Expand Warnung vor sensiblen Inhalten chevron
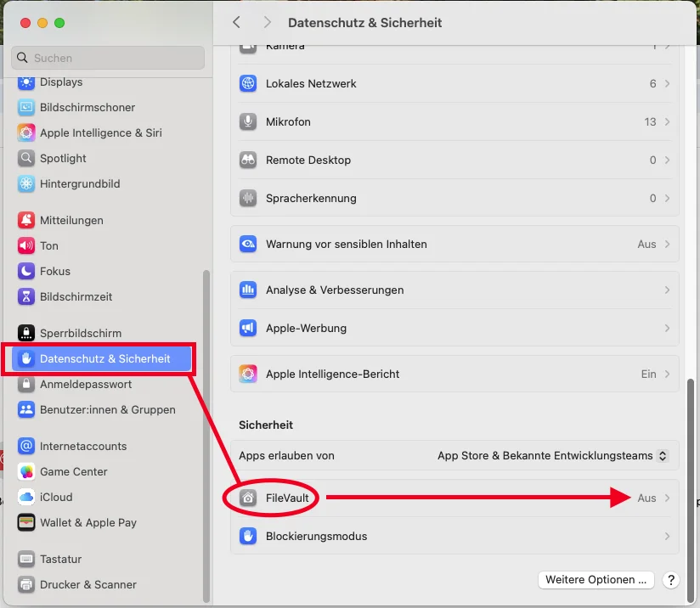 (x=667, y=245)
